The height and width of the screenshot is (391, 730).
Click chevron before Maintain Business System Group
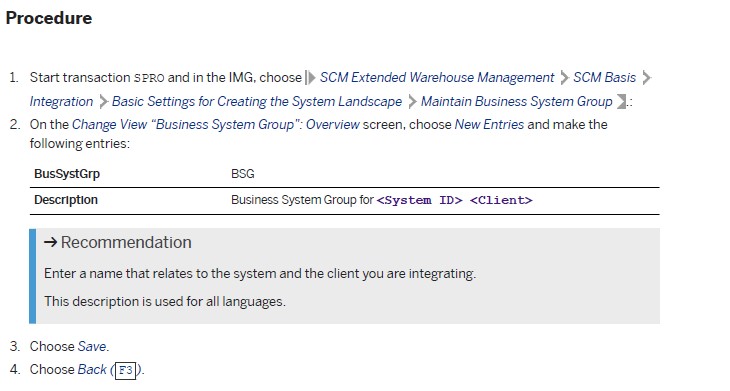pos(412,102)
